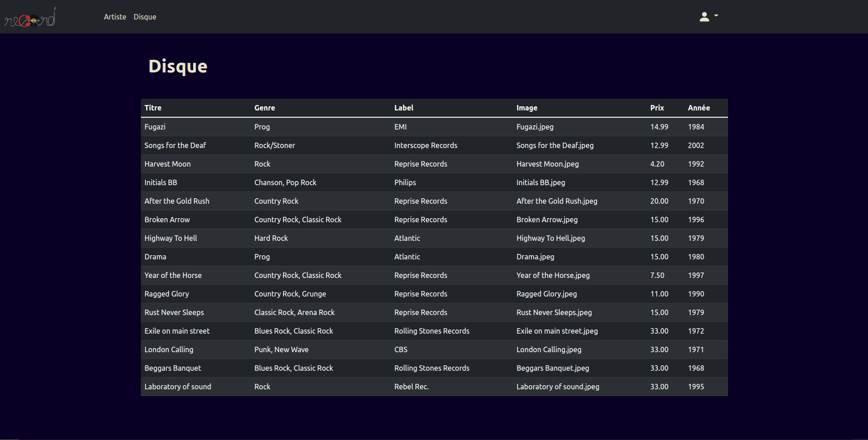Viewport: 868px width, 440px height.
Task: Click the Hard Rock genre cell
Action: 271,238
